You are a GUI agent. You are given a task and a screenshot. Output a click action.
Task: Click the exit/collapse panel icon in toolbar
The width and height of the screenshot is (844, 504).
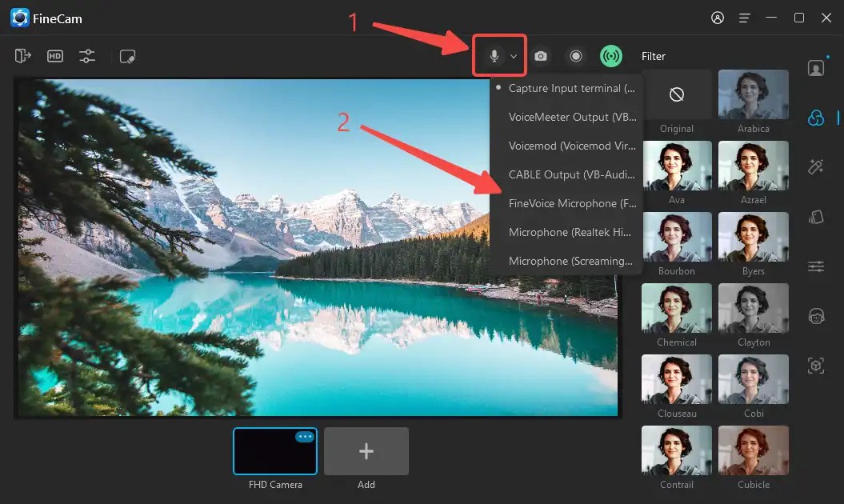pyautogui.click(x=22, y=56)
